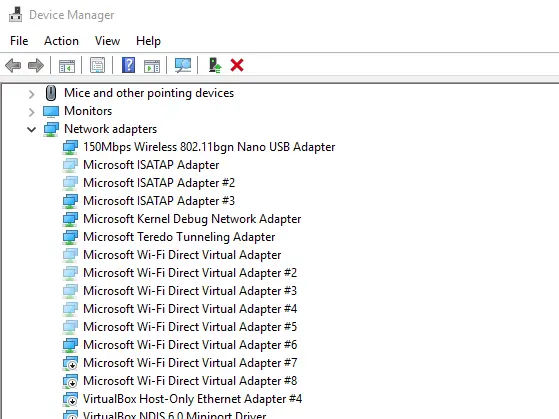Select Microsoft Wi-Fi Direct Virtual Adapter #2
The width and height of the screenshot is (559, 419).
[x=190, y=273]
